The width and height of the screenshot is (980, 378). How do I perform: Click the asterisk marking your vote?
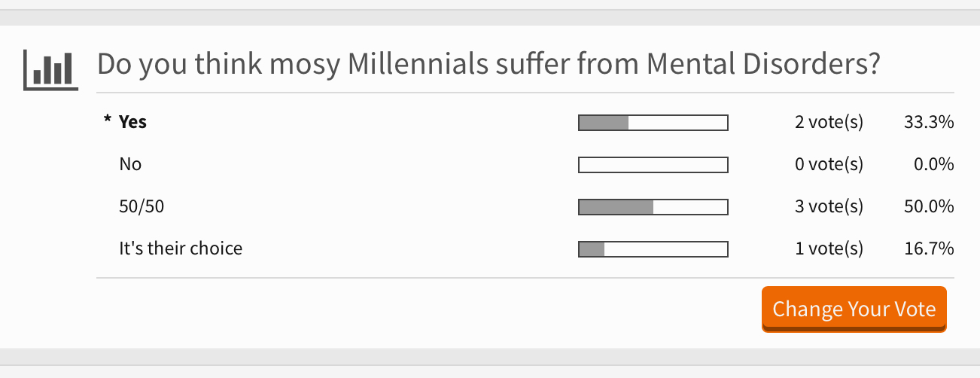(108, 120)
